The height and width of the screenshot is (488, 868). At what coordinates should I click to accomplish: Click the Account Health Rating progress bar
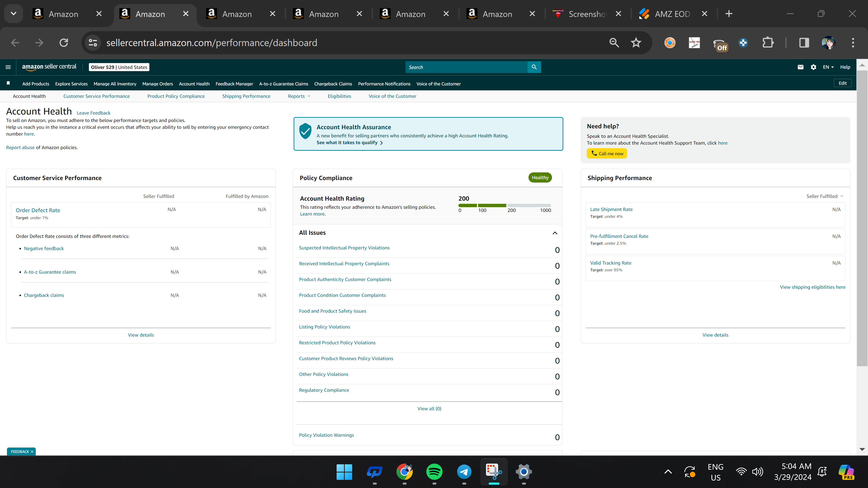point(505,205)
